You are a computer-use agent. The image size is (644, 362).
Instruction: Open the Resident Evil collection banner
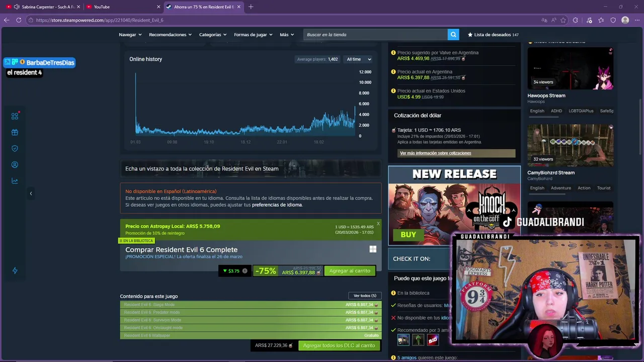(x=251, y=169)
